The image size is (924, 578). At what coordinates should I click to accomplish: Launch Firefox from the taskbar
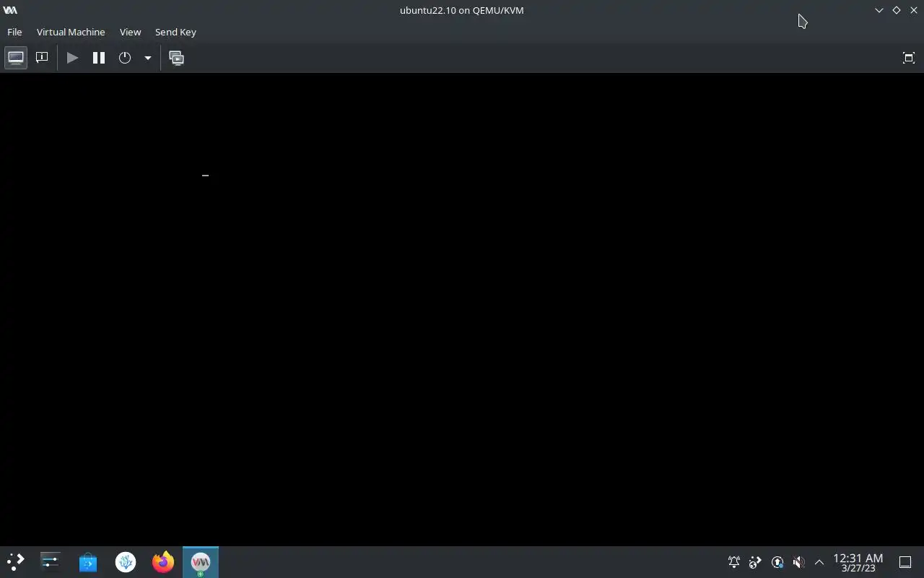(x=163, y=562)
